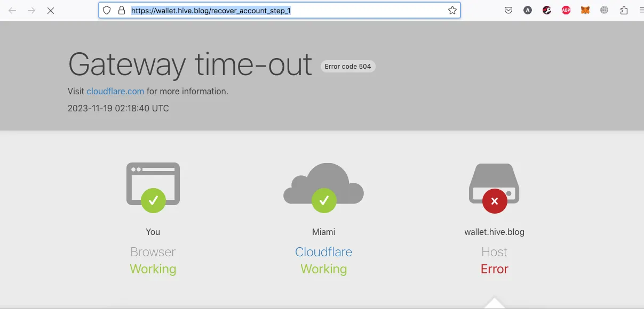Open the shield tracking protection icon
Image resolution: width=644 pixels, height=309 pixels.
tap(107, 10)
